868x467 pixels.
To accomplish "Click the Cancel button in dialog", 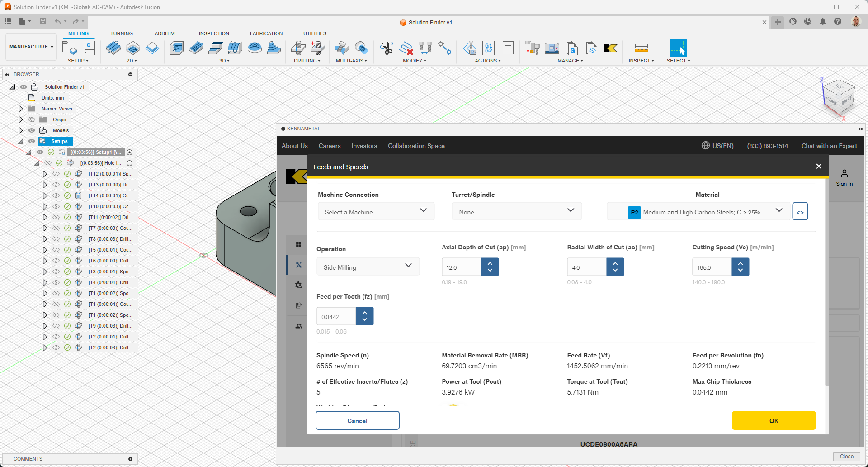I will point(357,420).
